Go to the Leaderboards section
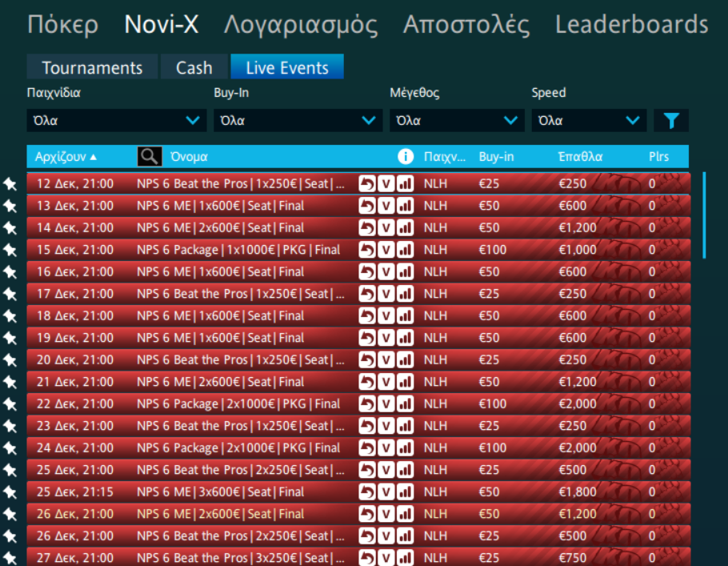 631,24
